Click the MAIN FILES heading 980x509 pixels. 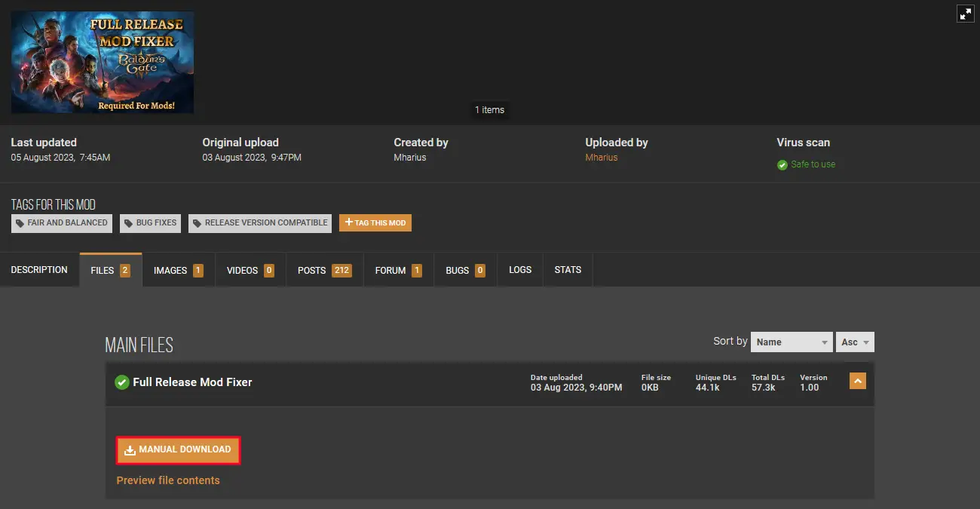click(139, 345)
